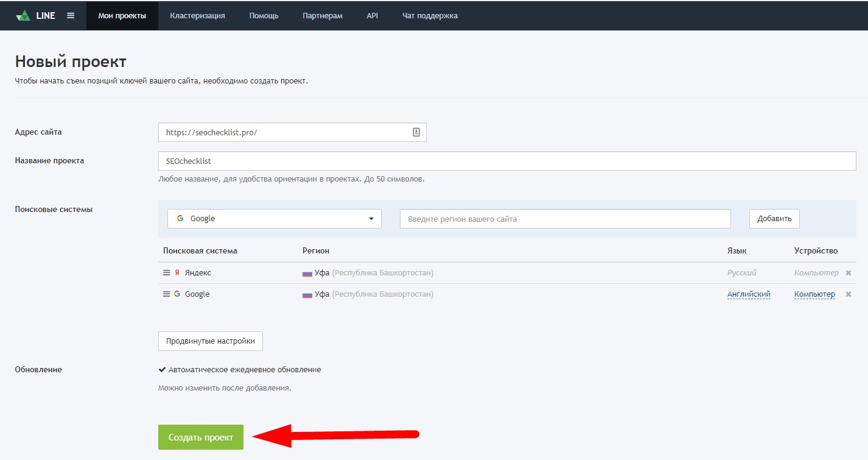The image size is (868, 460).
Task: Open the Помощь menu item
Action: (264, 15)
